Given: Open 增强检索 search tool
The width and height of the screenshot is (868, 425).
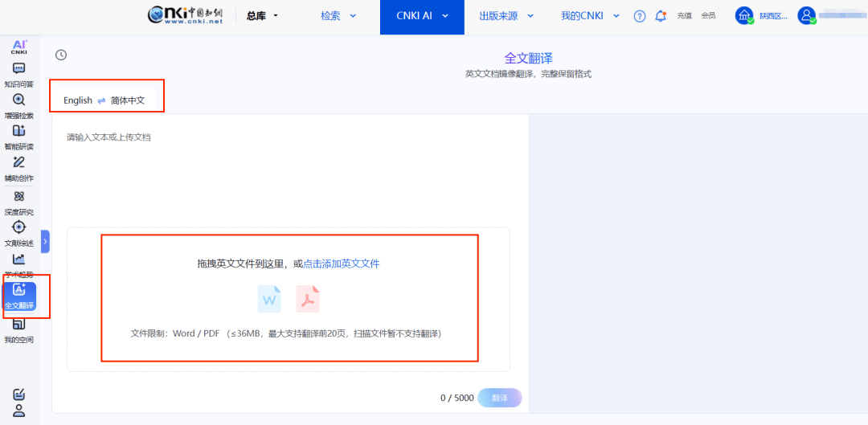Looking at the screenshot, I should [19, 105].
